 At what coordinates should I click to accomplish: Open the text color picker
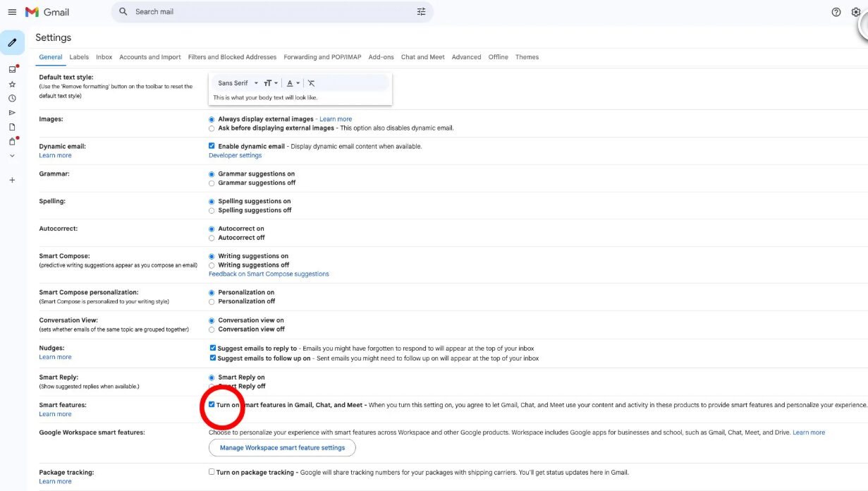pyautogui.click(x=293, y=83)
